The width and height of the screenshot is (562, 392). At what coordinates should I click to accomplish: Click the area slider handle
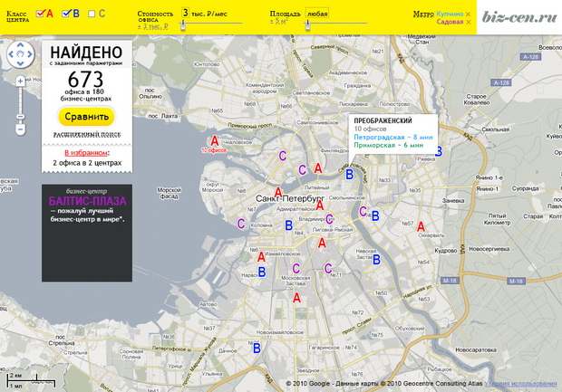tap(307, 24)
